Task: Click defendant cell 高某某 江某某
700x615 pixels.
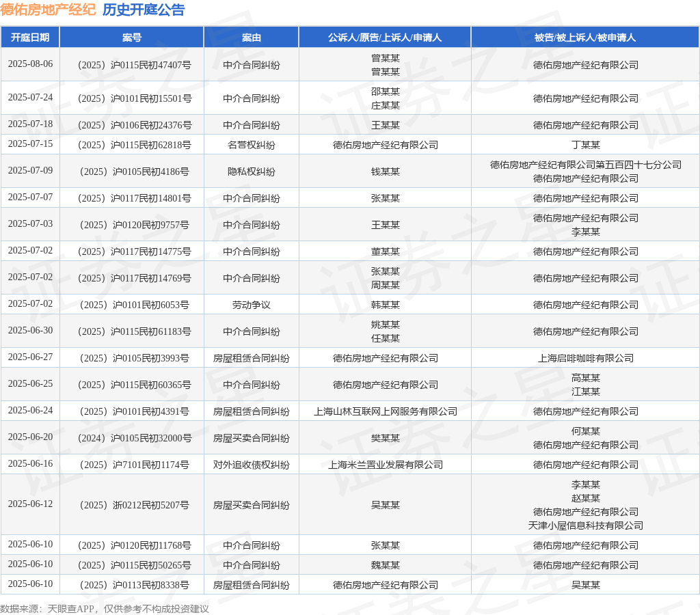Action: [x=586, y=385]
